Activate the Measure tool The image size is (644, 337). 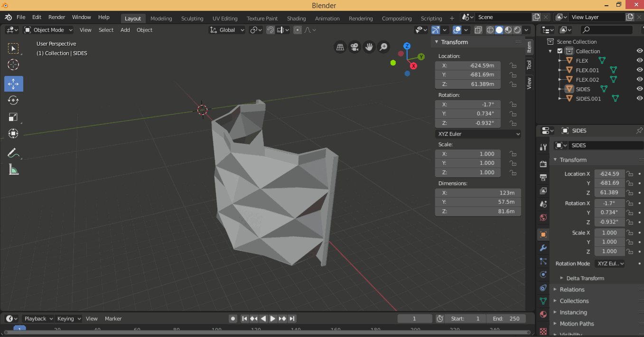tap(13, 169)
